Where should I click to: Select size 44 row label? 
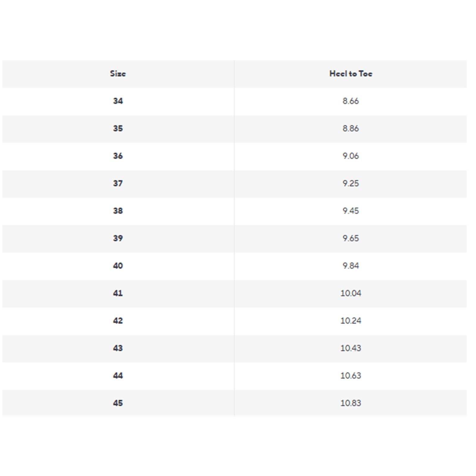tap(118, 376)
